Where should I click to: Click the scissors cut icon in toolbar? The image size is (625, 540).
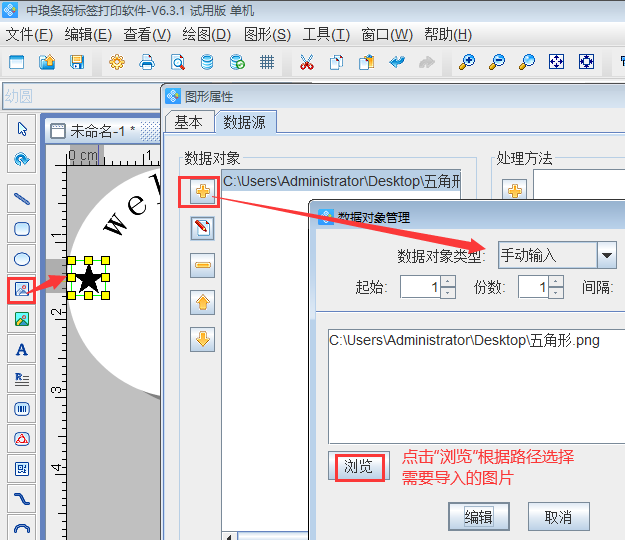pos(306,63)
